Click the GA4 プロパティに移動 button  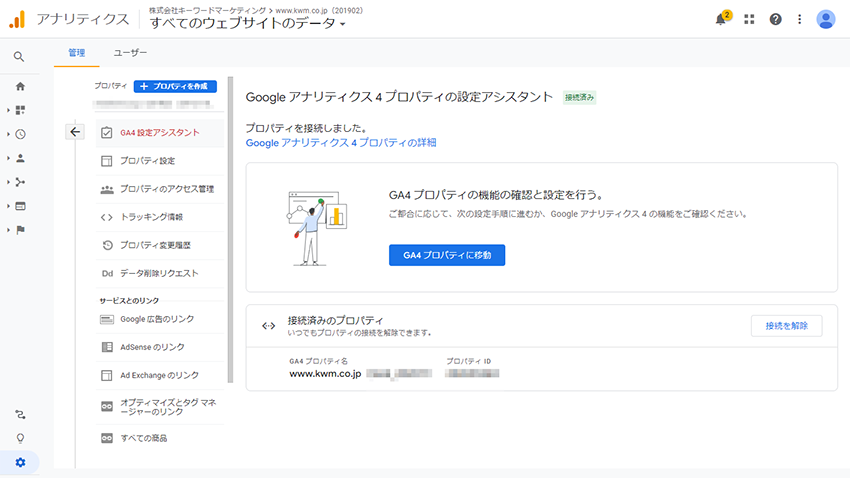[x=447, y=255]
